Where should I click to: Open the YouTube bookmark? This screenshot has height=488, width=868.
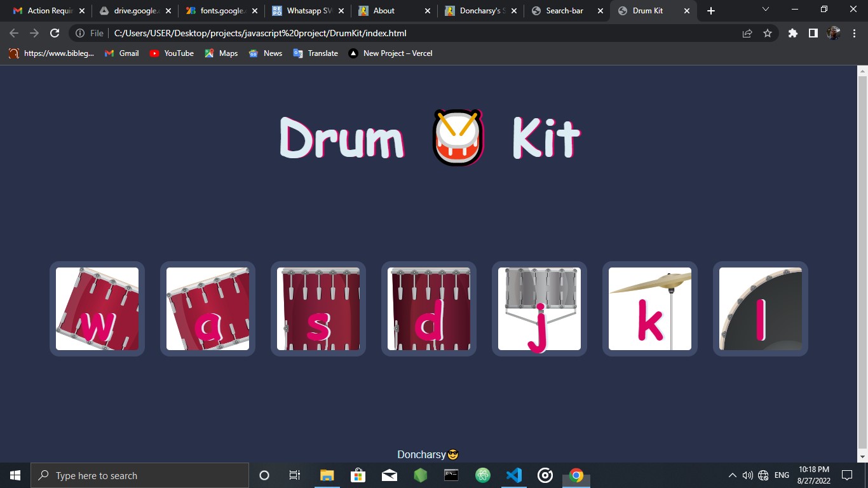pyautogui.click(x=172, y=53)
